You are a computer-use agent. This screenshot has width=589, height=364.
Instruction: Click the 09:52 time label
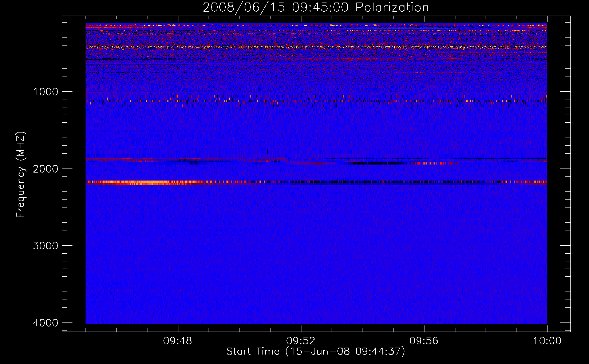pos(301,341)
